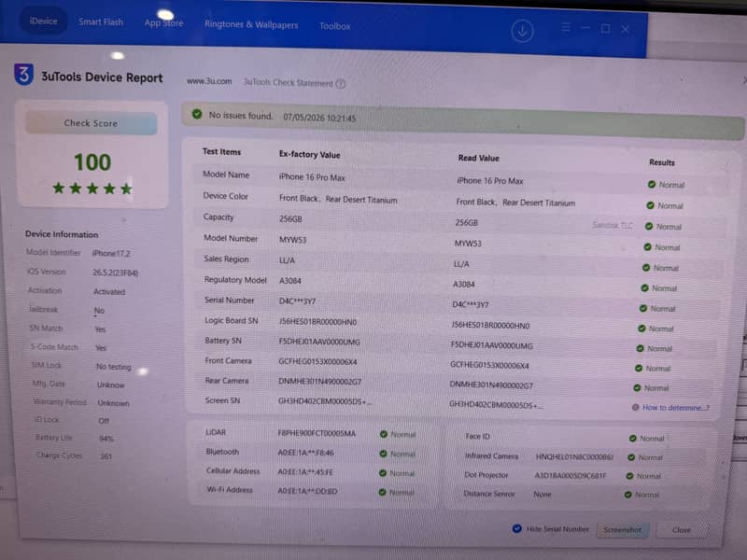Click the Dot Projector serial value

click(571, 476)
